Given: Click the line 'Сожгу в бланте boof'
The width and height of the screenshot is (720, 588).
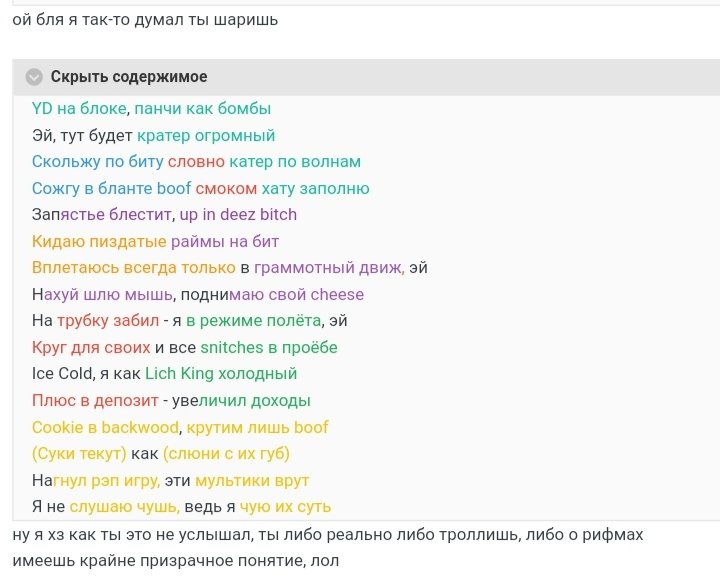Looking at the screenshot, I should click(200, 188).
